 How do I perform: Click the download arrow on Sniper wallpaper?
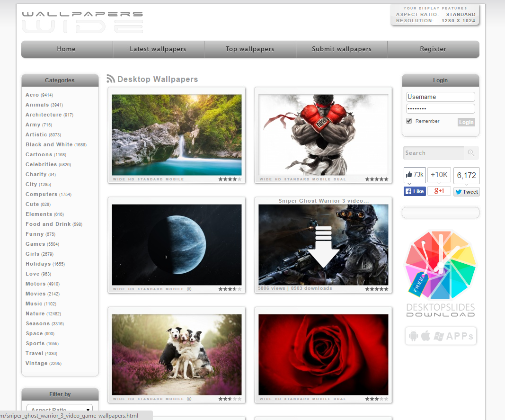coord(324,246)
